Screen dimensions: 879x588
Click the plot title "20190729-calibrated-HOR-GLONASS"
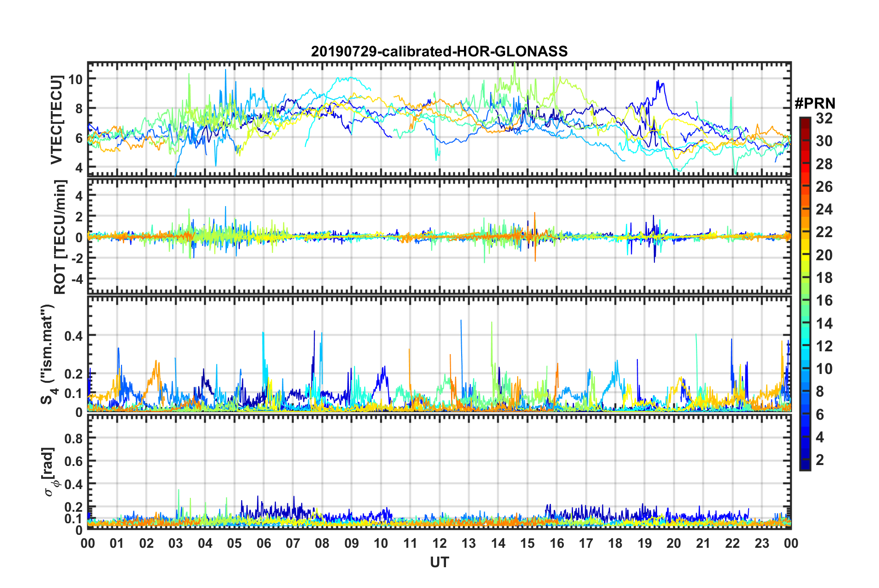(x=439, y=51)
